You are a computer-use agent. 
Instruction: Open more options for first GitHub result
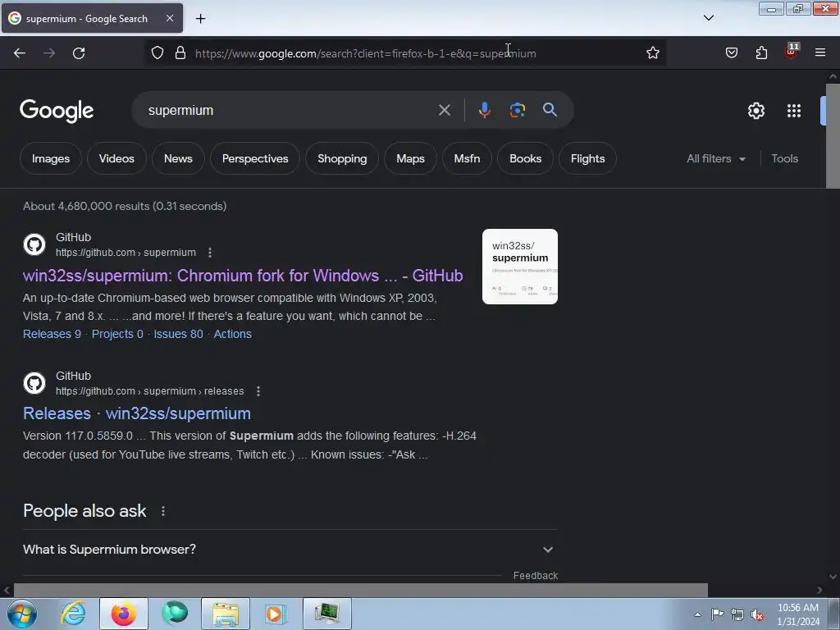(209, 253)
